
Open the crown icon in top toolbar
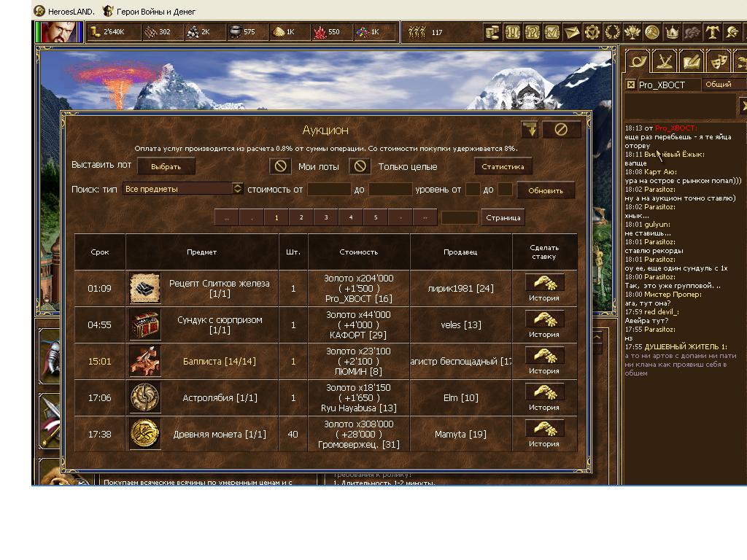[x=672, y=32]
